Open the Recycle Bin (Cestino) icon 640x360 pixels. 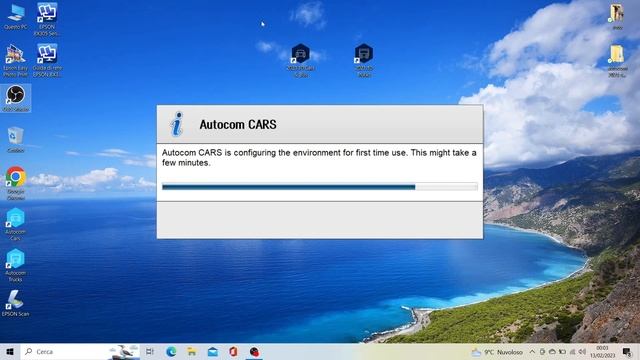[x=16, y=140]
